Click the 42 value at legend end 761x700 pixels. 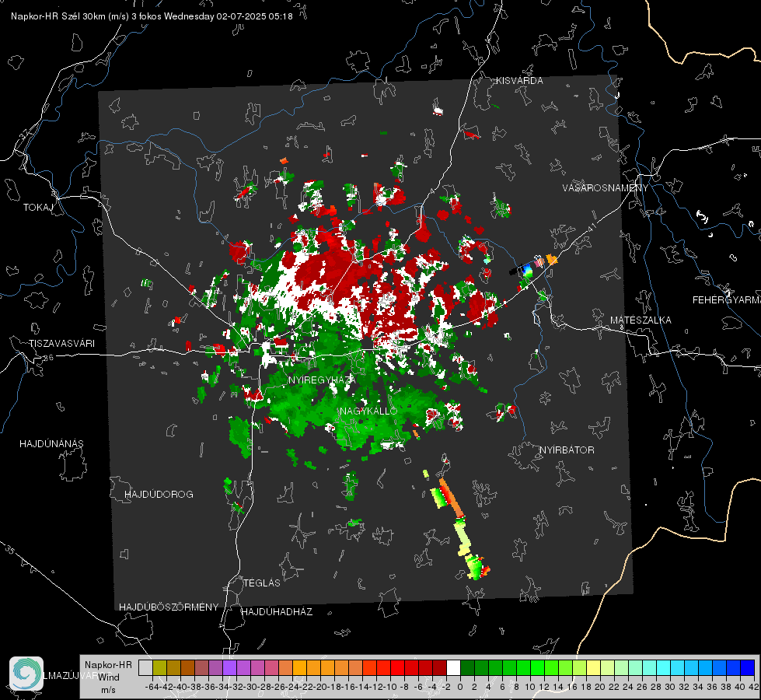(754, 687)
